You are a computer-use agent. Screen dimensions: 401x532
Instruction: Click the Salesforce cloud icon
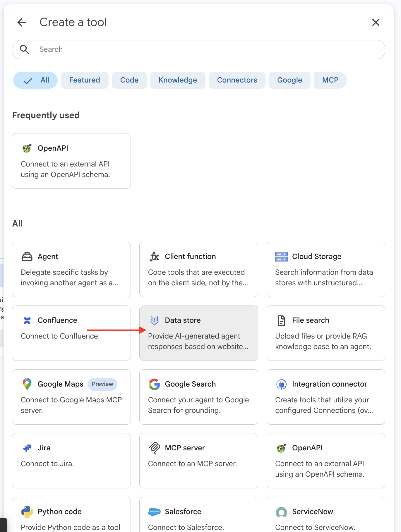click(x=154, y=512)
